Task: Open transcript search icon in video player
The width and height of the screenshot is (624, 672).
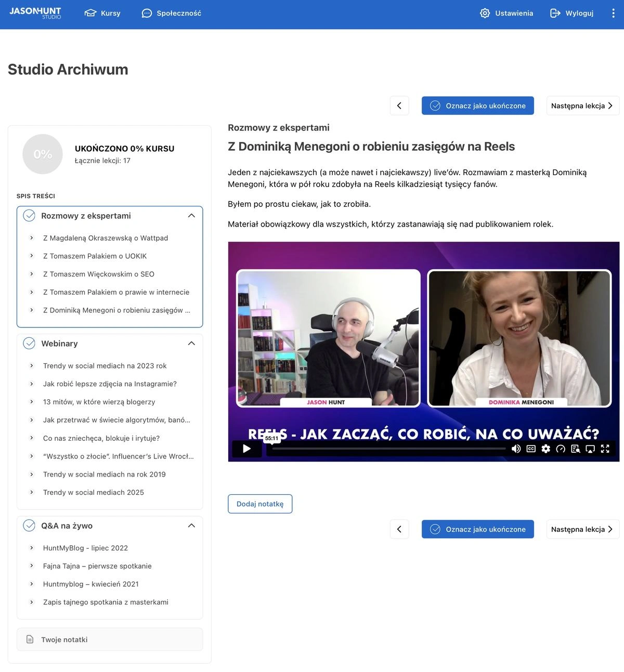Action: click(575, 449)
